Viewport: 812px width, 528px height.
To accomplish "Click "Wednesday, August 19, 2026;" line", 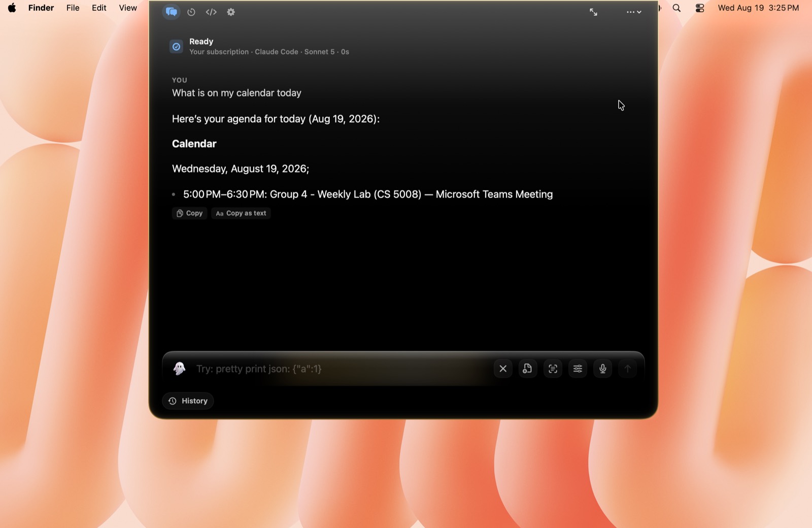I will (241, 169).
